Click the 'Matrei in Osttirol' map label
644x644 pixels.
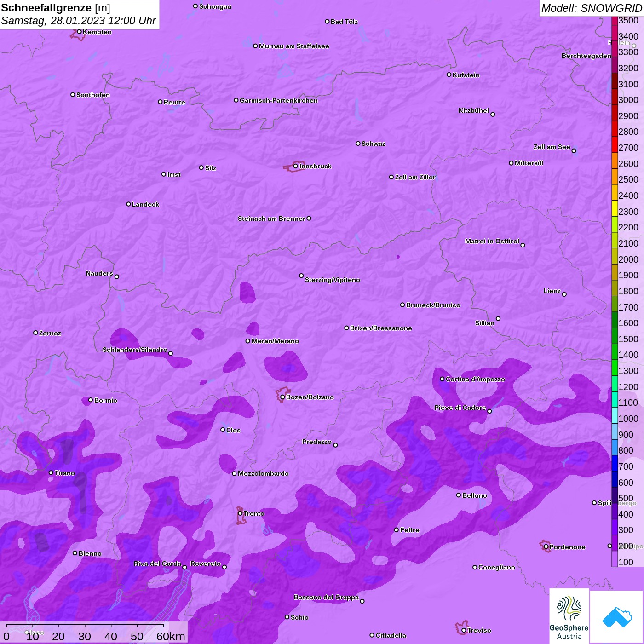coord(492,241)
